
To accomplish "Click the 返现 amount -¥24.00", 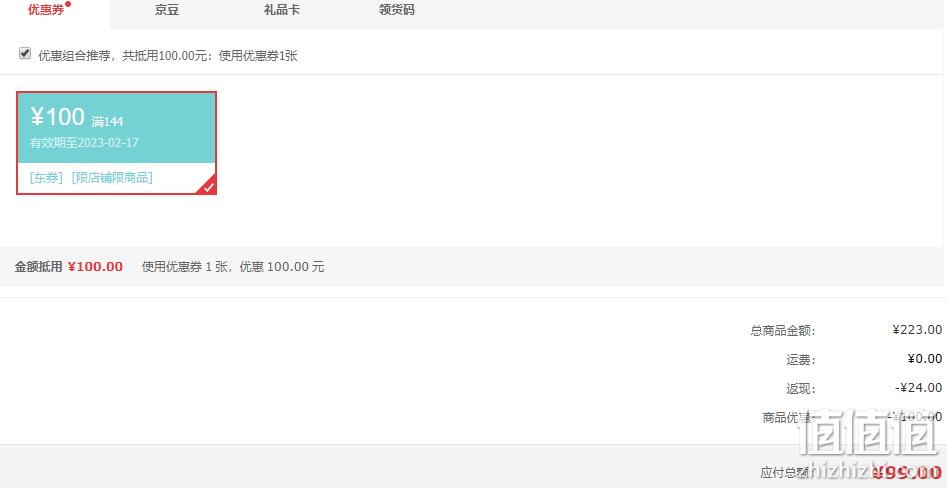I will click(919, 388).
